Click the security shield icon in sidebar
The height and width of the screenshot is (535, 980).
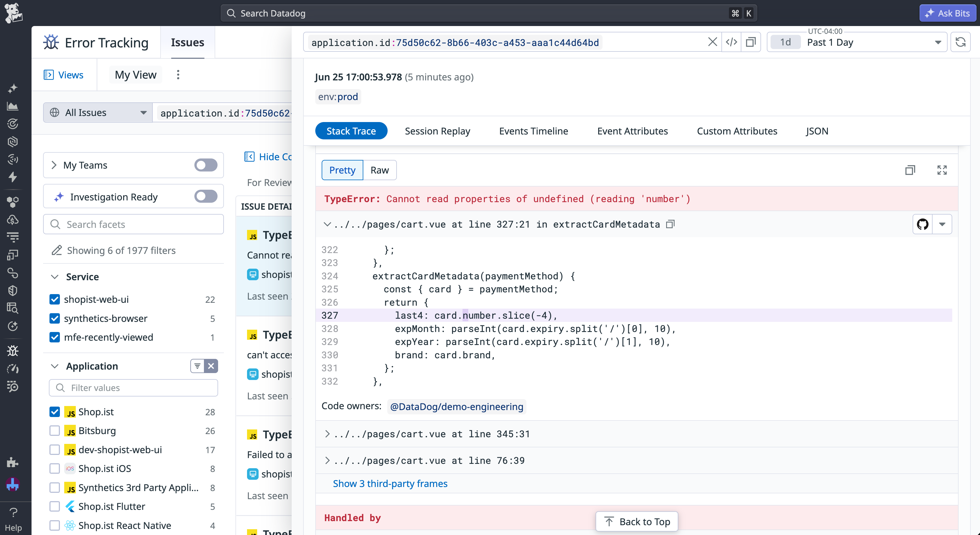[12, 291]
